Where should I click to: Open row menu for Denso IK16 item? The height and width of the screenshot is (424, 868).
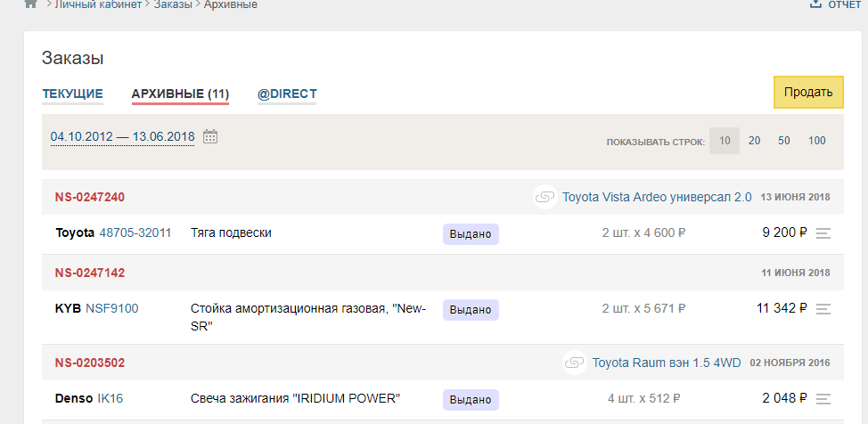(823, 399)
